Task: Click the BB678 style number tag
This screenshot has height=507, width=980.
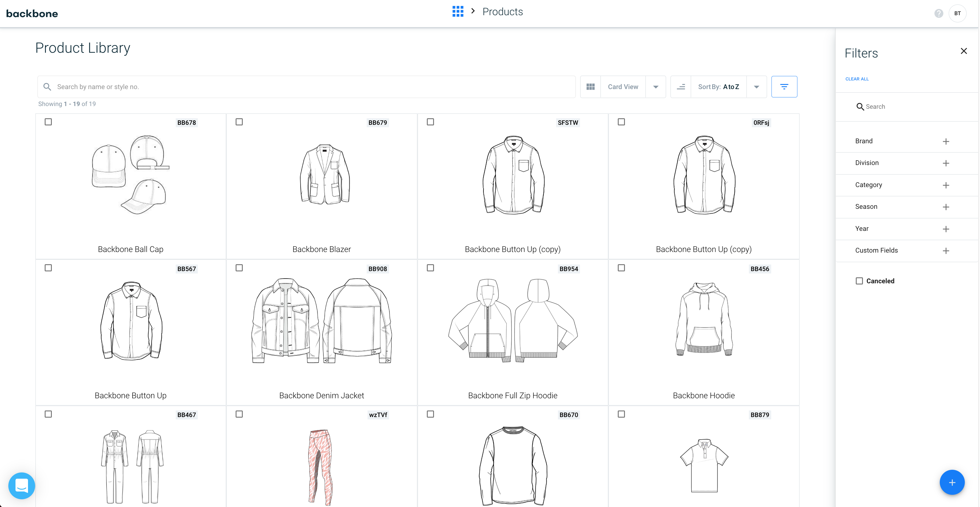Action: pos(186,123)
